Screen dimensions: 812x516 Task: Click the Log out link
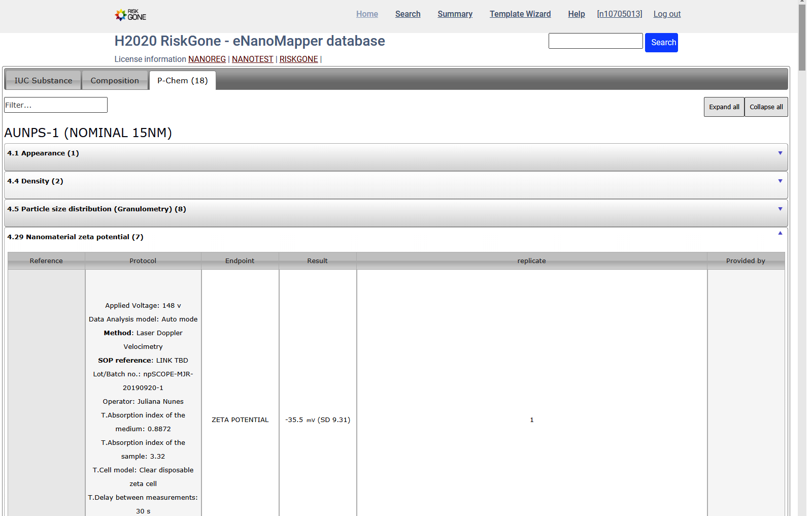point(667,14)
